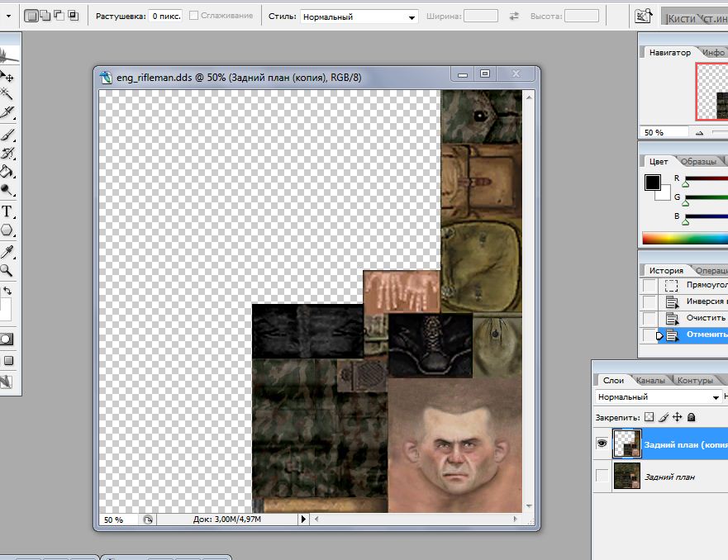Set history brush source for Прямоугол state

click(x=649, y=285)
